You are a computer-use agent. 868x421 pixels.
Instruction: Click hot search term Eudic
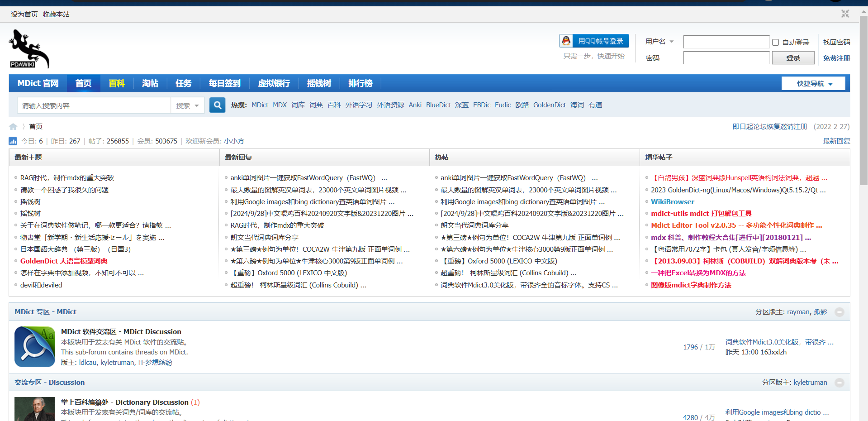click(503, 105)
